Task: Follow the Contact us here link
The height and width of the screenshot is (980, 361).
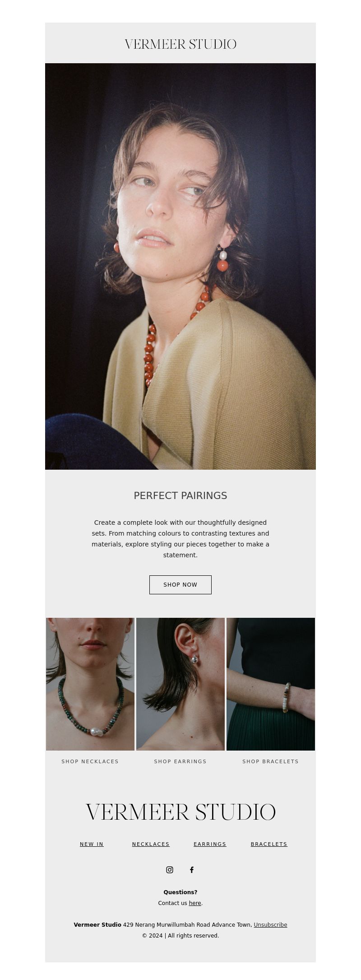Action: (x=195, y=903)
